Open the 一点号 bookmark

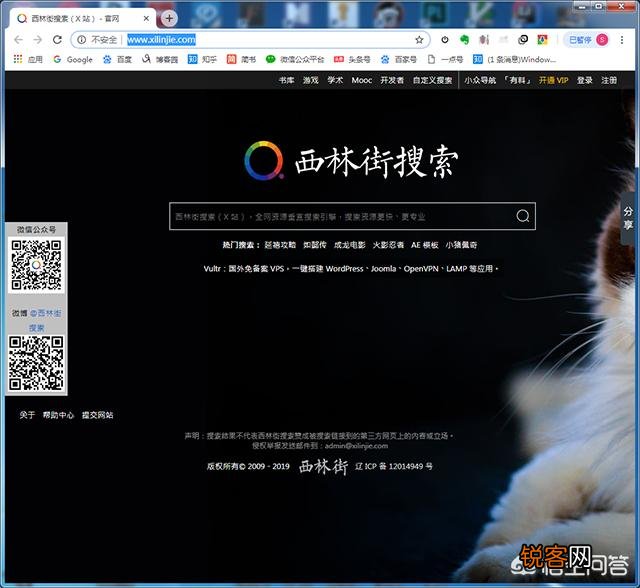[445, 60]
